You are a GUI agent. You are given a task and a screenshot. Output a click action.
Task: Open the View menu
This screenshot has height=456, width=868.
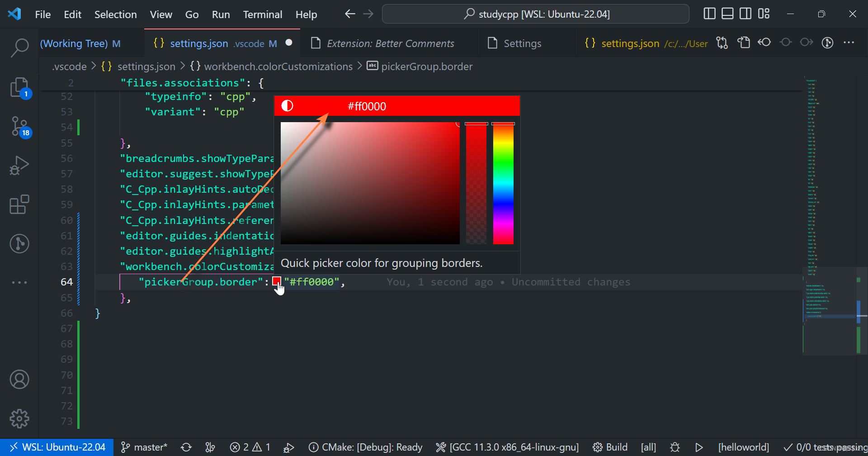click(x=161, y=14)
